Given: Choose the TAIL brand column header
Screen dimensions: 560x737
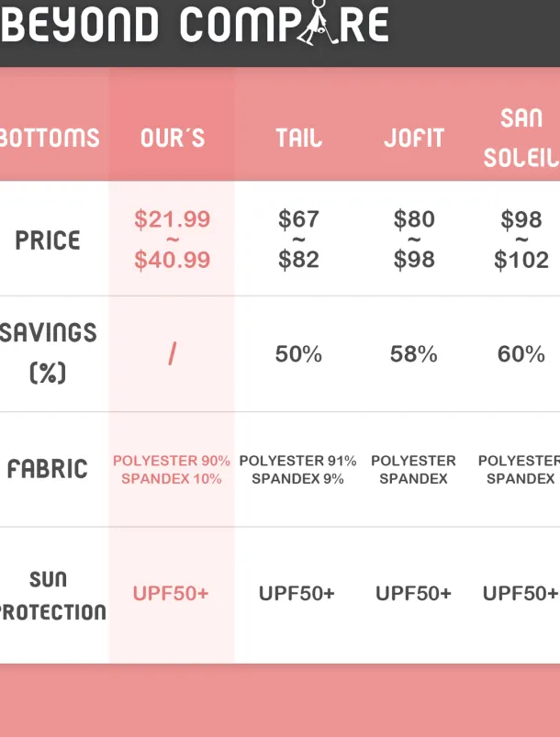Looking at the screenshot, I should (x=299, y=139).
